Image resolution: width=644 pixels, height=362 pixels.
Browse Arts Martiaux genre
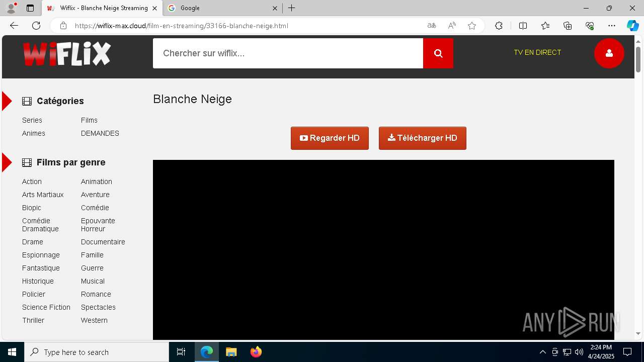(x=43, y=195)
